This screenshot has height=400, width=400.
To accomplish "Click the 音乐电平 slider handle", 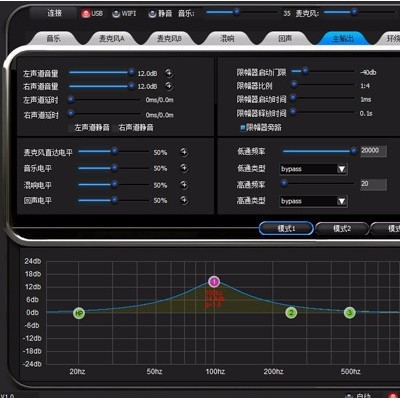I will pos(114,168).
